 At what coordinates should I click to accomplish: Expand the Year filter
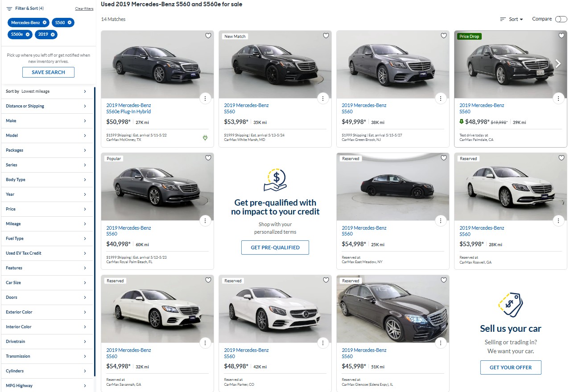(x=47, y=194)
